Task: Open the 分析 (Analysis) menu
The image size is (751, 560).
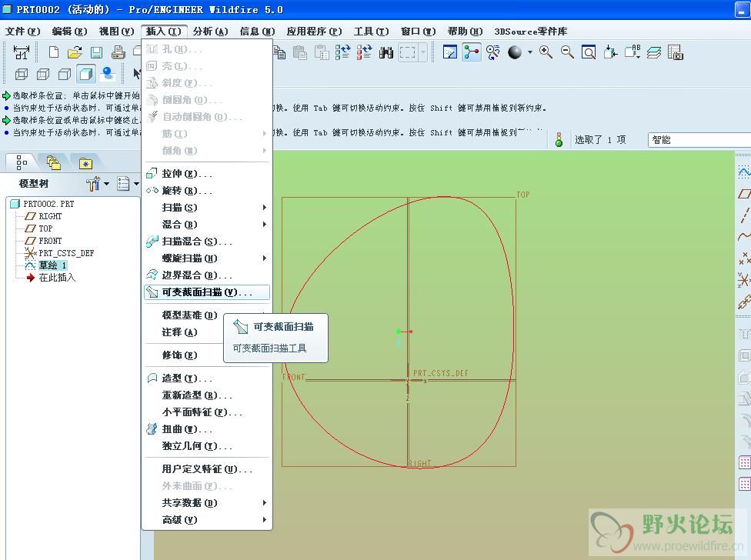Action: click(210, 31)
